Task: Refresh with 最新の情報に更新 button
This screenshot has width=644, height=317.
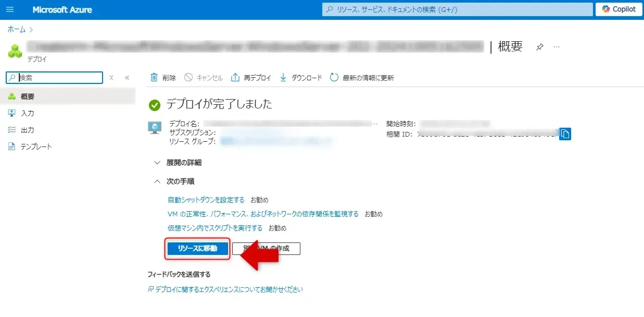Action: [362, 78]
